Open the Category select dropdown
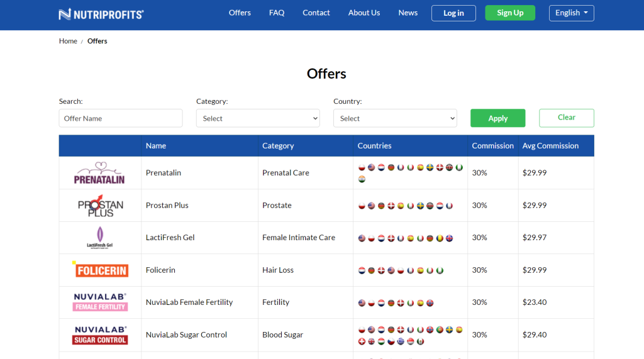Viewport: 644px width, 359px height. (x=258, y=118)
